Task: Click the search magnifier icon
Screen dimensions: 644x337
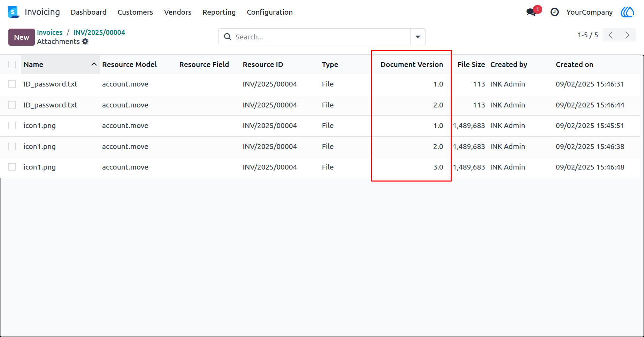Action: [x=228, y=37]
